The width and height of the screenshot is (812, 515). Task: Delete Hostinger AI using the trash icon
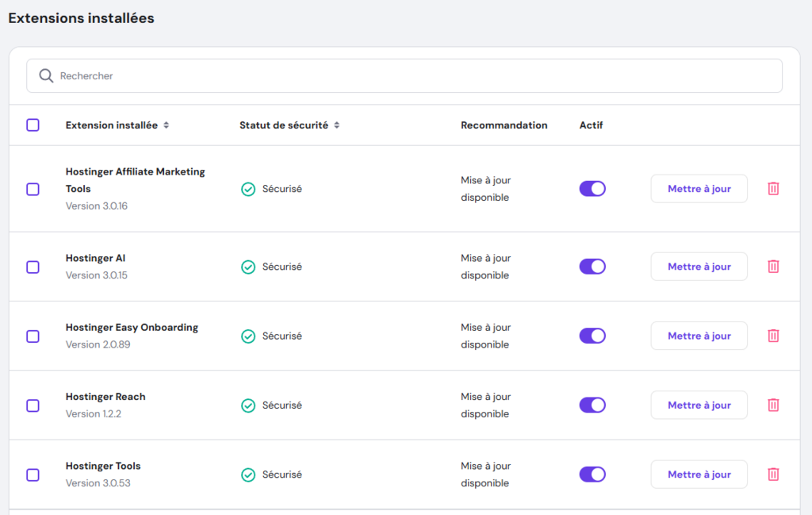pos(773,266)
